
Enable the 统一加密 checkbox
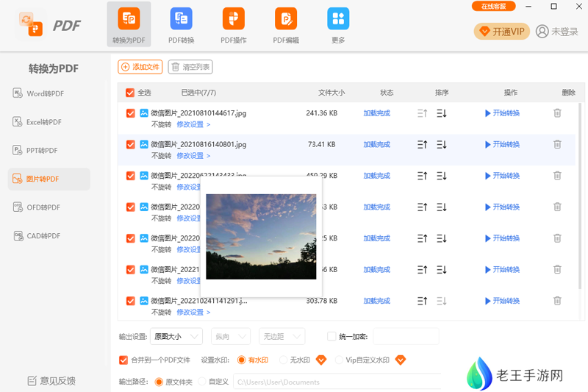point(331,336)
